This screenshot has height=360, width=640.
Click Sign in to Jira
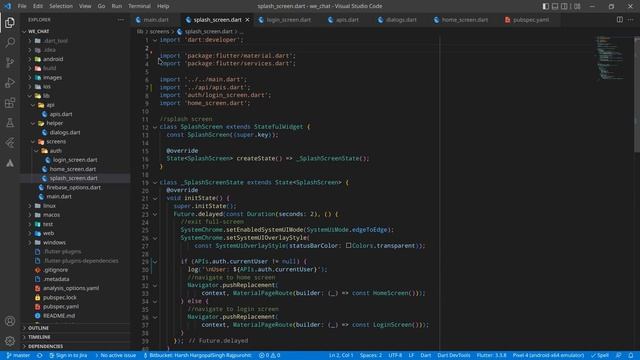tap(68, 356)
